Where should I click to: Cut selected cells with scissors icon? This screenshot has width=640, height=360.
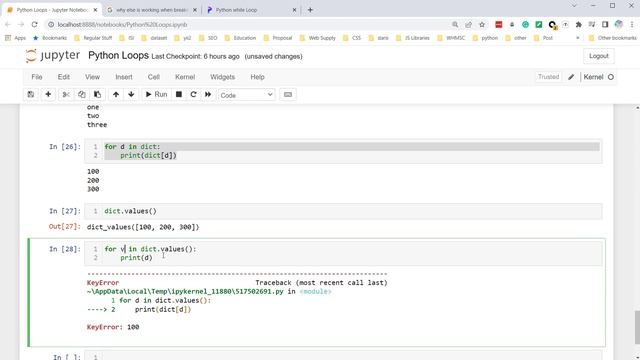coord(66,95)
